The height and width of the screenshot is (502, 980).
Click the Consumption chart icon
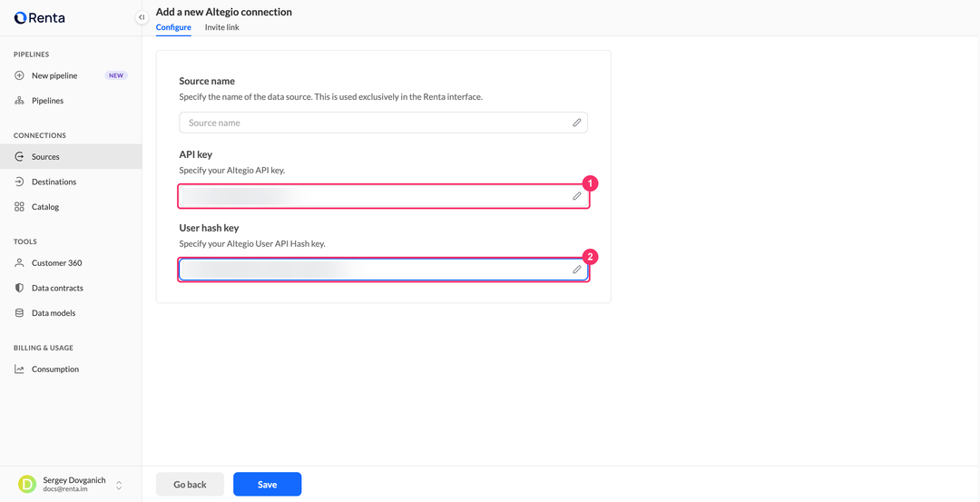click(x=19, y=369)
